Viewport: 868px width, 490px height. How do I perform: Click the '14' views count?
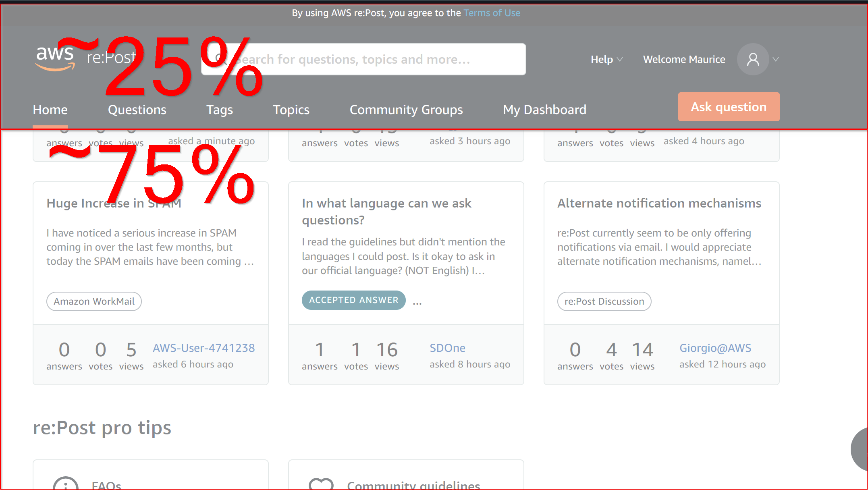pos(642,349)
